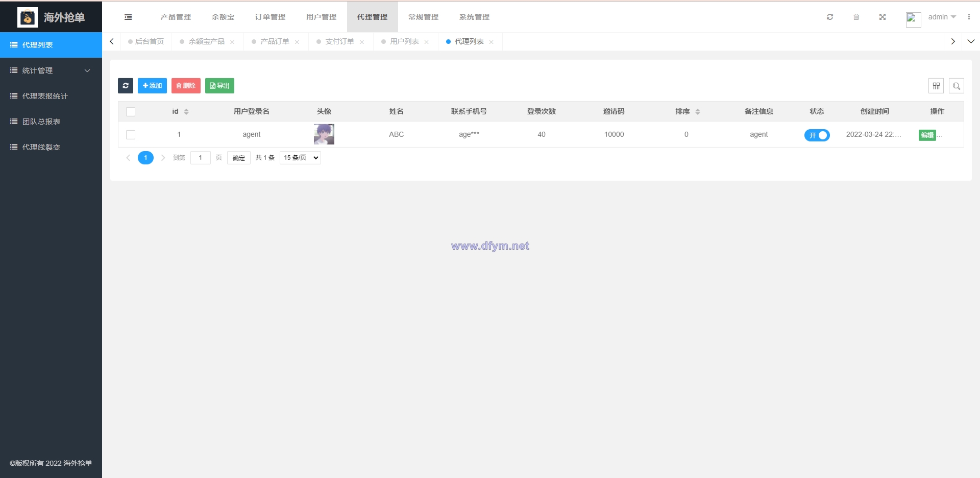The width and height of the screenshot is (980, 478).
Task: Open 团队总报表 in the sidebar
Action: click(51, 122)
